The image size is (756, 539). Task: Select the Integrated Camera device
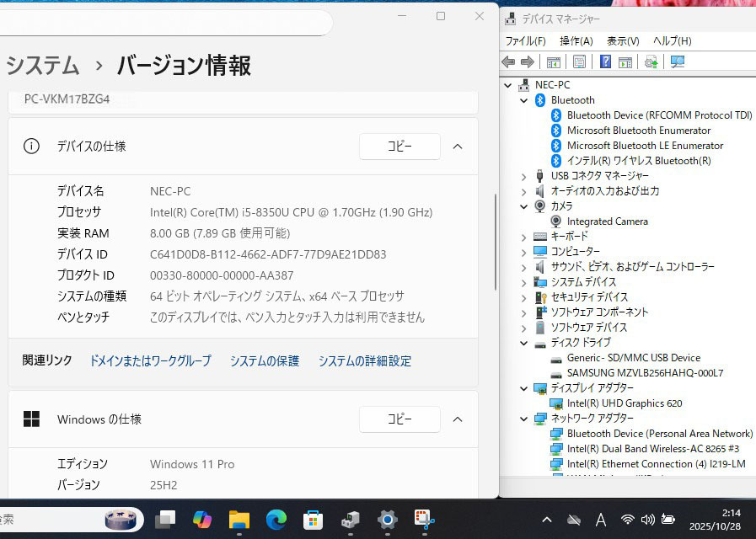click(x=607, y=221)
